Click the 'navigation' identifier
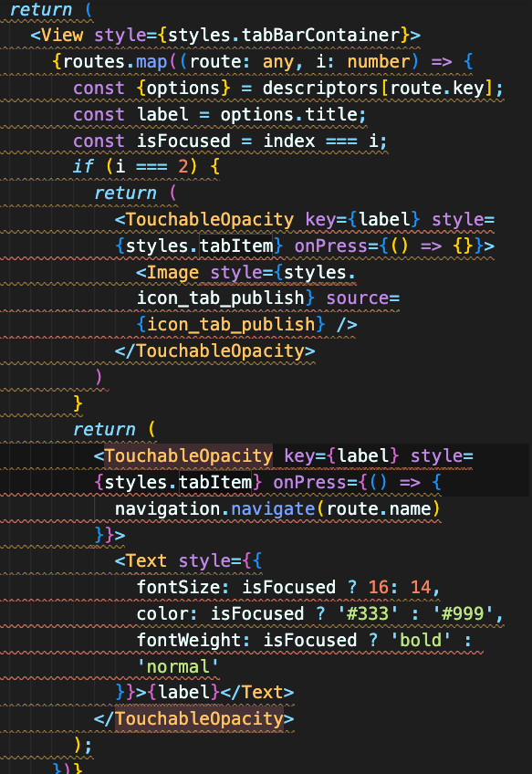The width and height of the screenshot is (532, 774). 167,509
